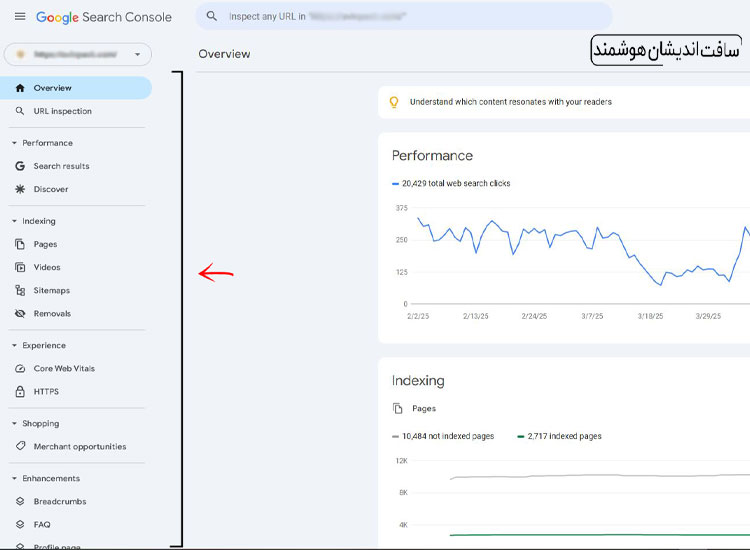The height and width of the screenshot is (550, 750).
Task: Click the Overview home icon
Action: click(x=20, y=88)
